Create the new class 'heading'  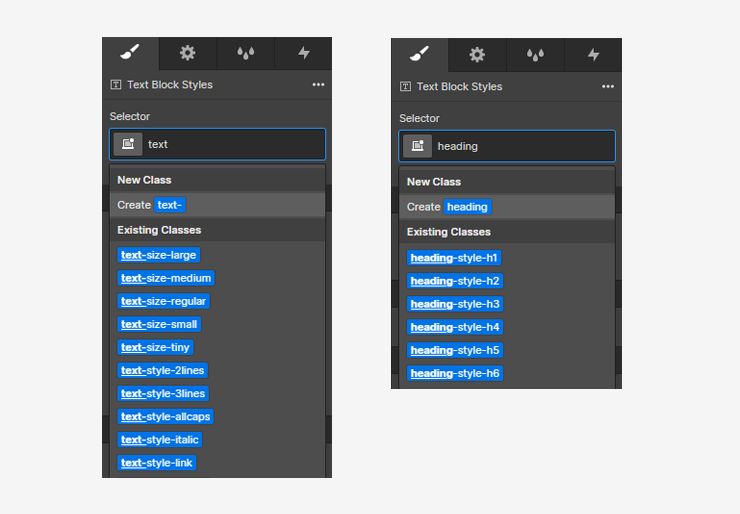[507, 207]
